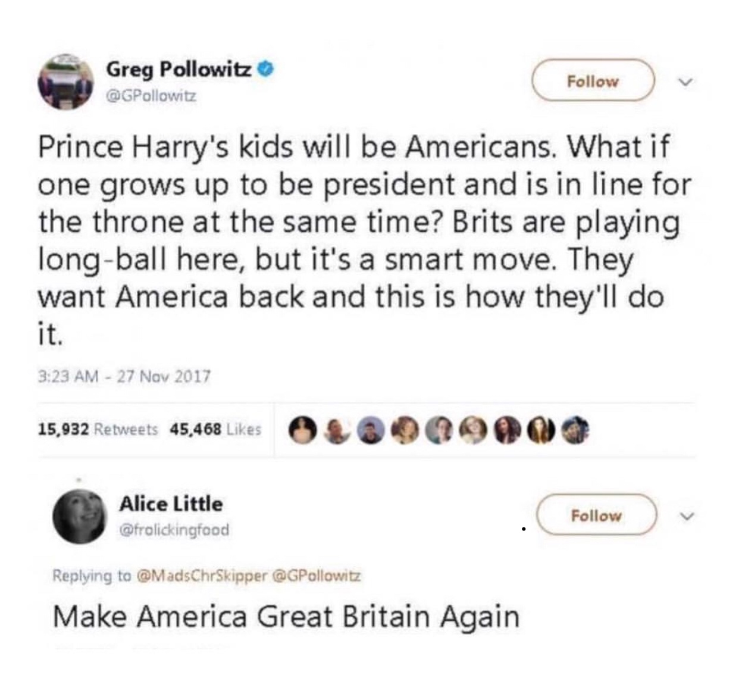Follow Greg Pollowitz

coord(593,80)
